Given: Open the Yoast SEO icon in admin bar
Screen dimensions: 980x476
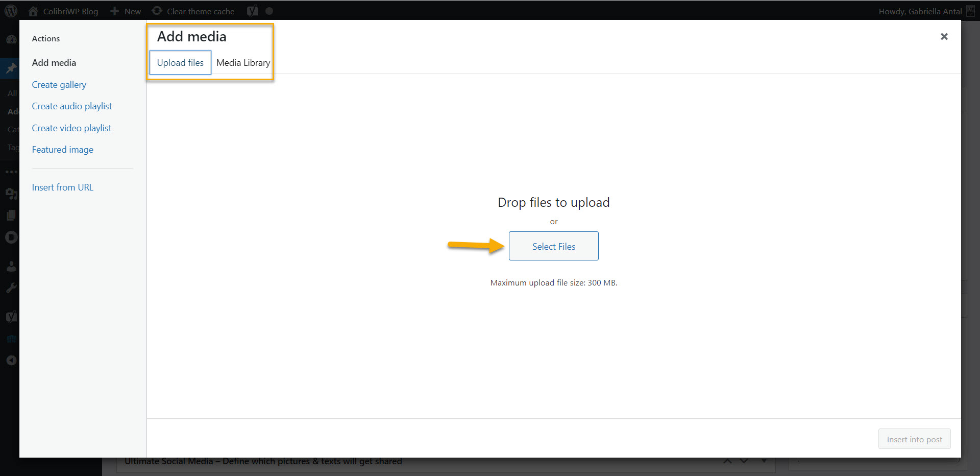Looking at the screenshot, I should click(x=252, y=11).
